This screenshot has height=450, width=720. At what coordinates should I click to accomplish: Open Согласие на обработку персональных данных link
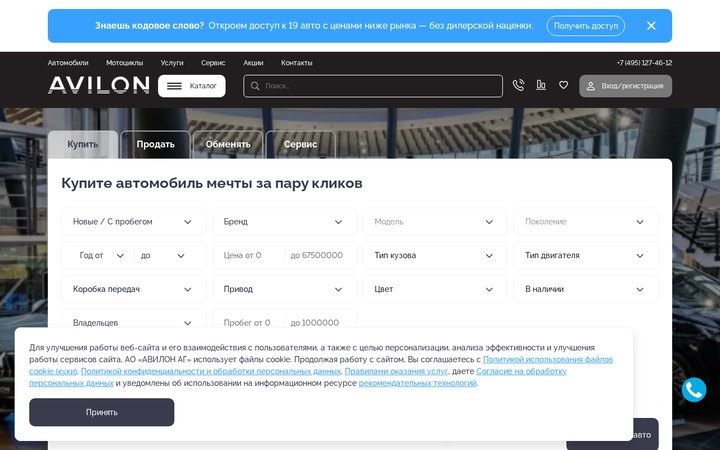(x=521, y=371)
